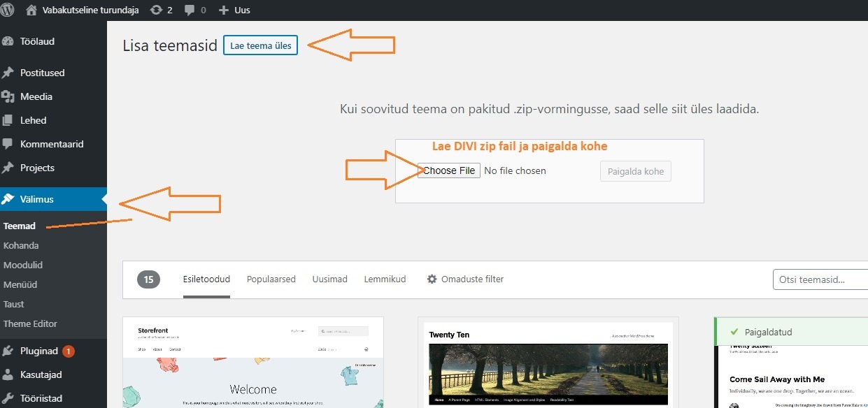Click the gear icon of Omaduste filter
The image size is (868, 408).
432,279
